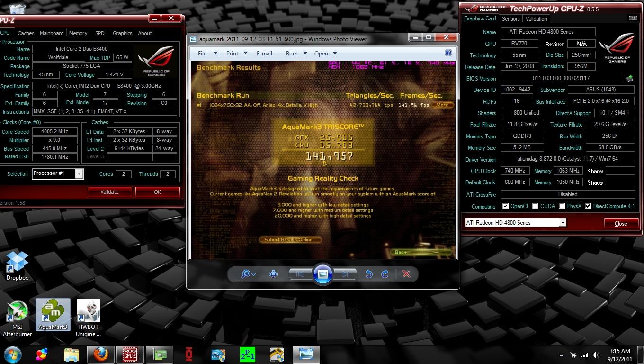Toggle PhysX checkbox in GPU-Z
Screen dimensions: 644x364
click(562, 206)
